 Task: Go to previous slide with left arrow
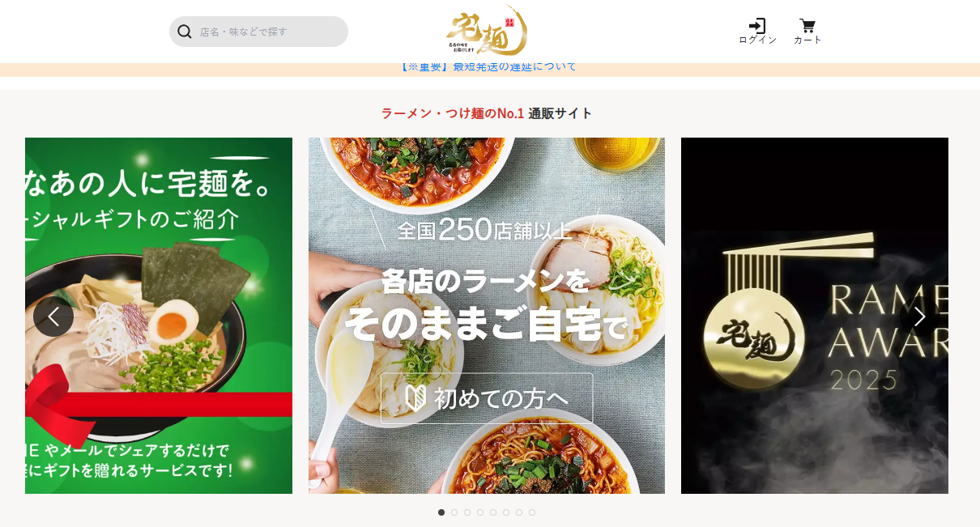(53, 317)
